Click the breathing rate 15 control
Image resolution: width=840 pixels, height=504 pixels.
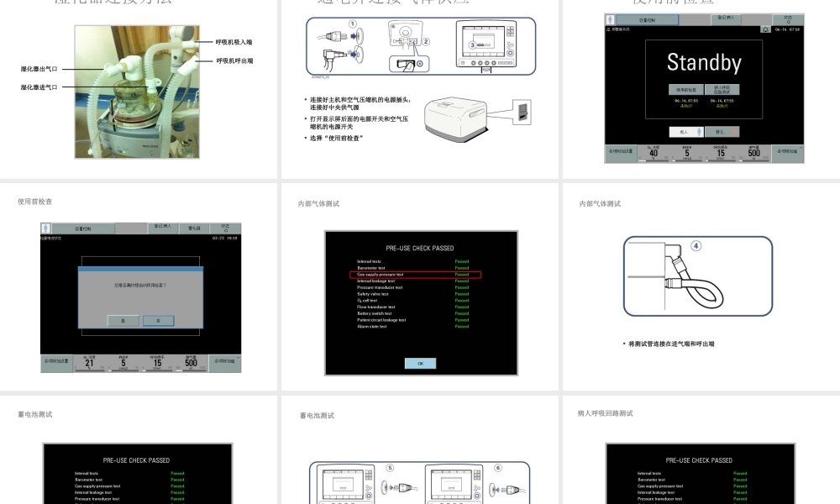click(720, 152)
